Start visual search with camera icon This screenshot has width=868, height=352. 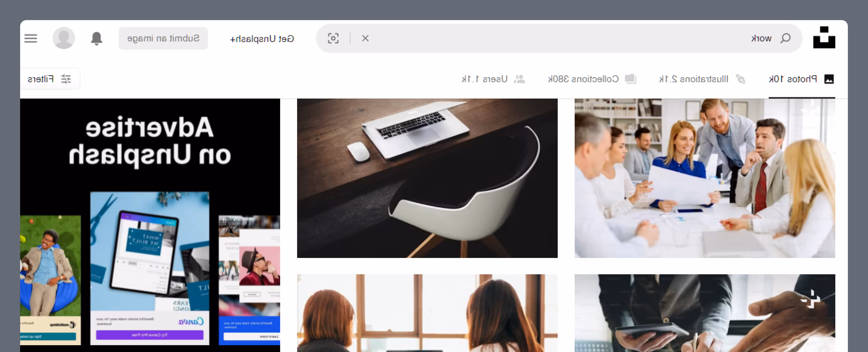333,38
